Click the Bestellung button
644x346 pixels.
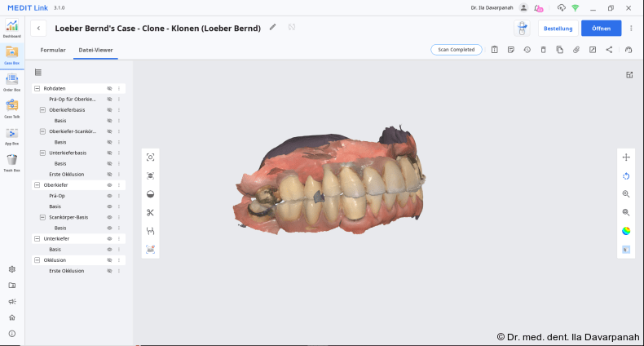pos(558,29)
